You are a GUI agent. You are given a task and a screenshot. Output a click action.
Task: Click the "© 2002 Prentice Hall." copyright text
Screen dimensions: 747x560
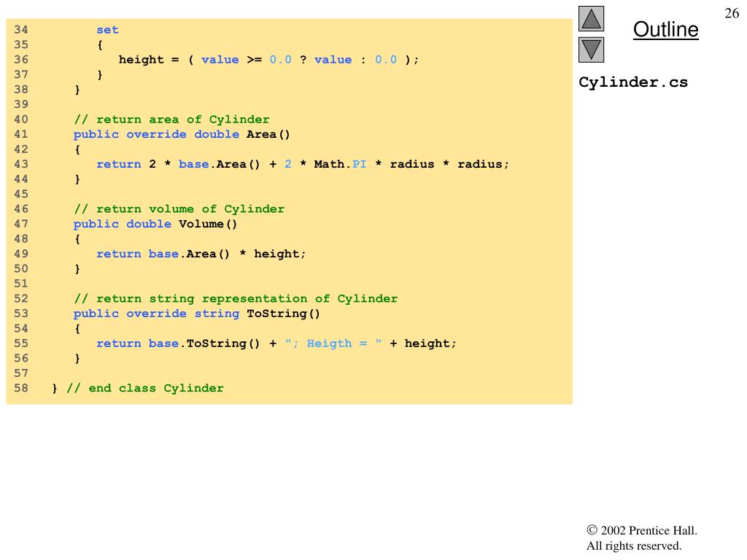pos(642,531)
